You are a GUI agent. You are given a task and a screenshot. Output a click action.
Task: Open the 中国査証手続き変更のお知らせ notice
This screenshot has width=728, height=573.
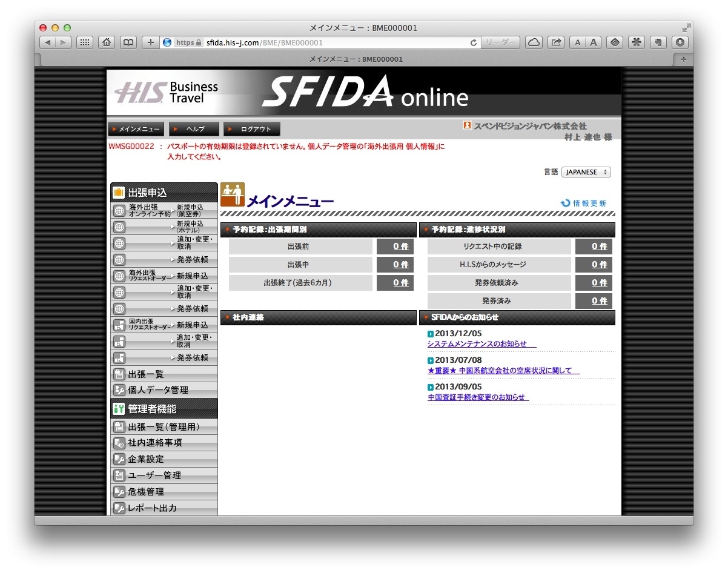pyautogui.click(x=478, y=397)
